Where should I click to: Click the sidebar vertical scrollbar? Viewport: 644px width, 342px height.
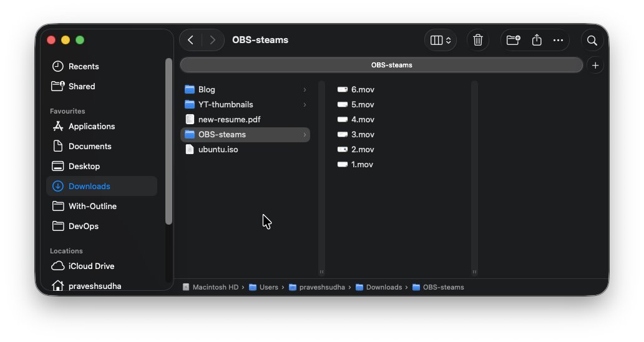(x=168, y=142)
